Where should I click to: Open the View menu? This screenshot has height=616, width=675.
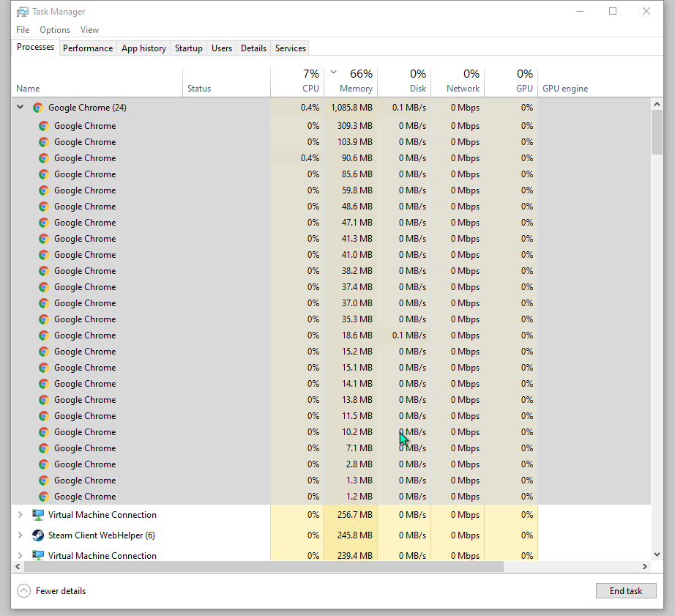coord(89,30)
